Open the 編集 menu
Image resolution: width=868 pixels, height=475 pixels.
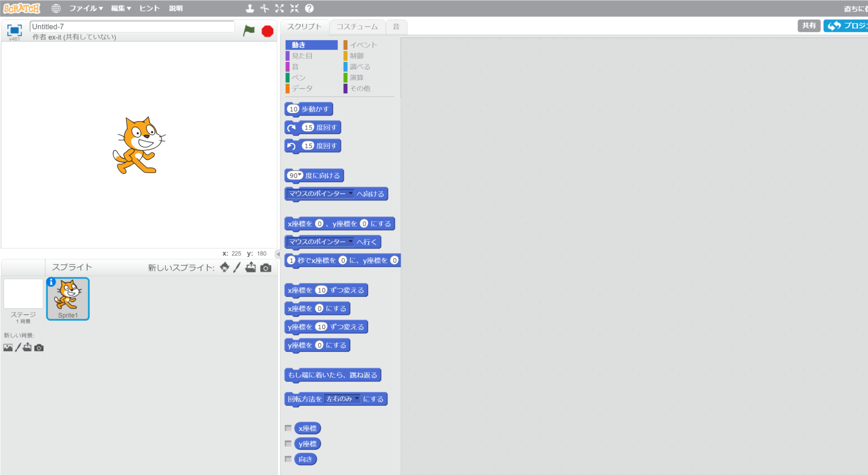pyautogui.click(x=121, y=8)
